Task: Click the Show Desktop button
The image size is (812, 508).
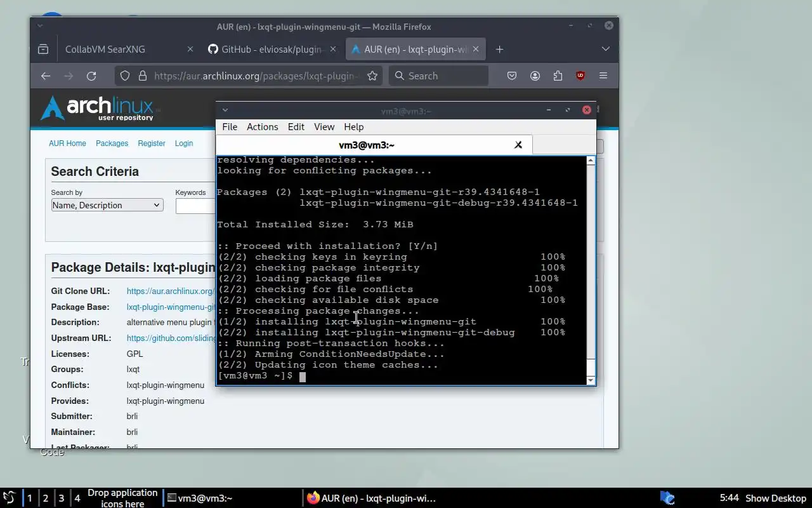Action: [x=775, y=498]
